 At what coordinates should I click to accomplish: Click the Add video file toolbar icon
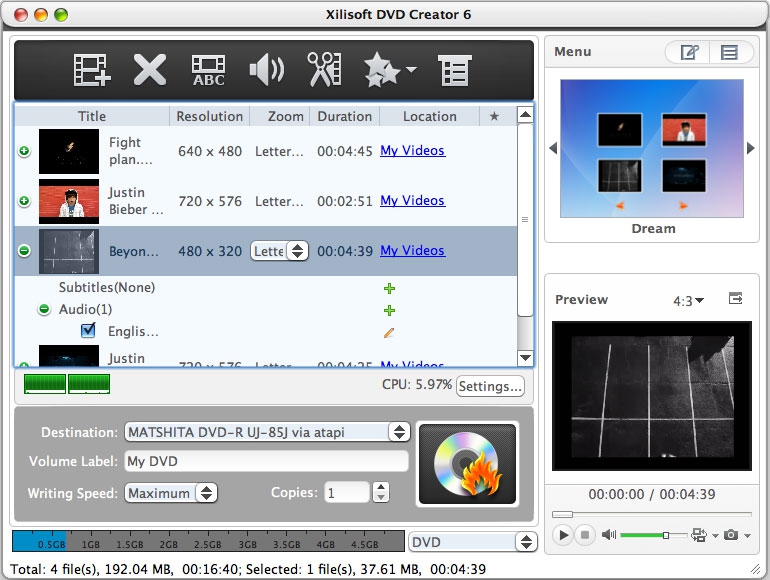92,70
